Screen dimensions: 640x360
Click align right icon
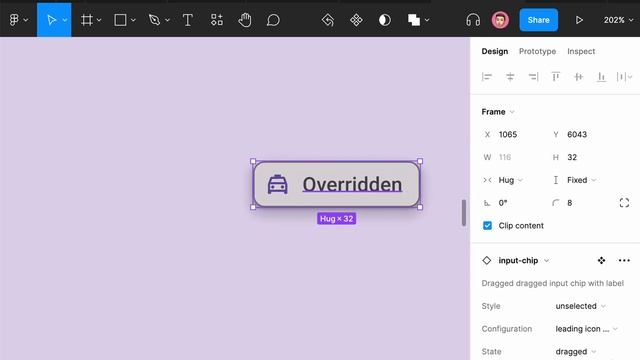tap(533, 76)
